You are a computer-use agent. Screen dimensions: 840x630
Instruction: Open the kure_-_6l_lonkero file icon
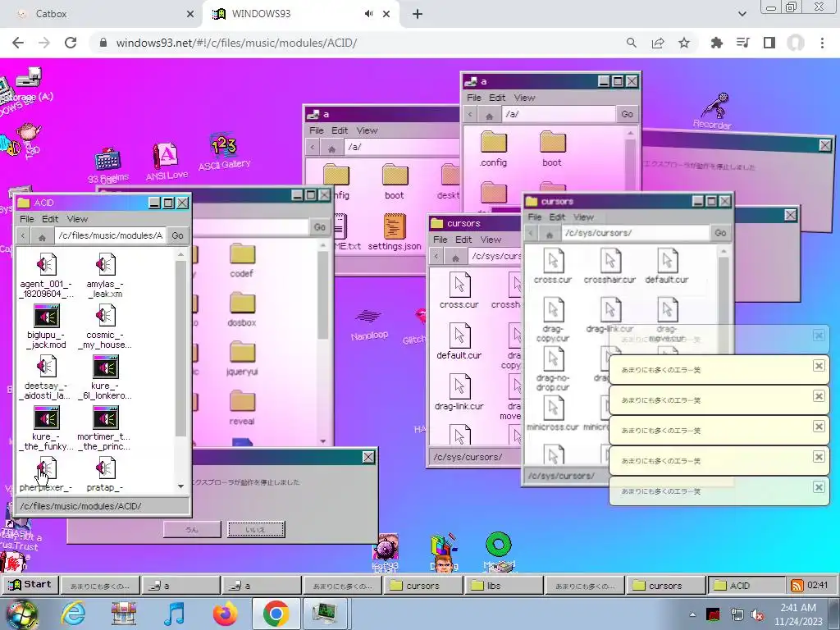pos(105,367)
